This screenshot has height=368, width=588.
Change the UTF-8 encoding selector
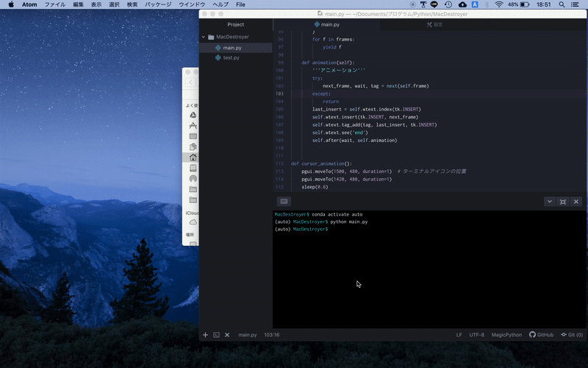coord(476,335)
